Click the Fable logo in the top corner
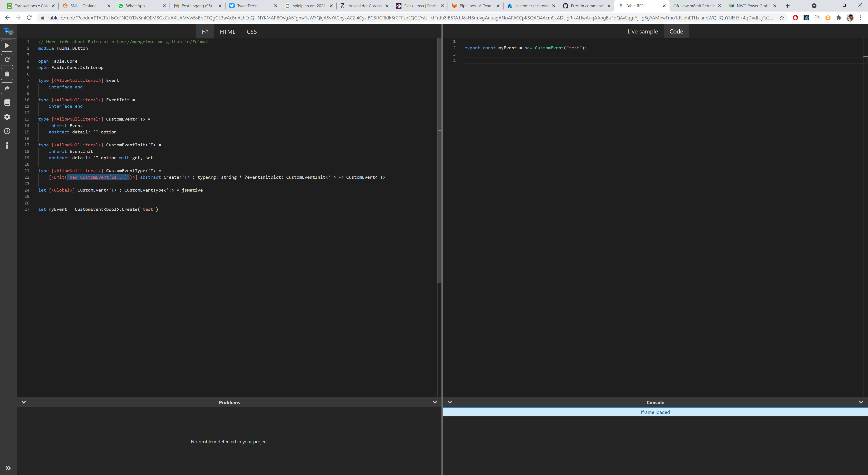The image size is (868, 475). click(8, 31)
